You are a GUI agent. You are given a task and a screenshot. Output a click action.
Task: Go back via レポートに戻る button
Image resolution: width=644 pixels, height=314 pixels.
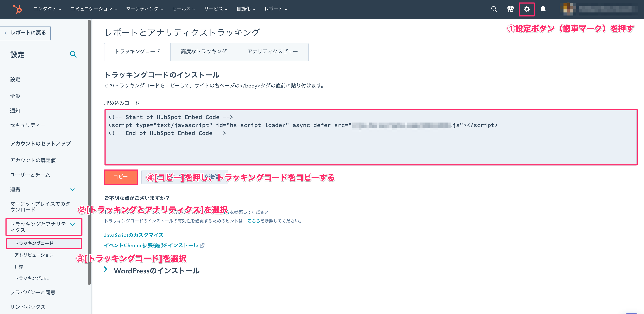pos(25,33)
